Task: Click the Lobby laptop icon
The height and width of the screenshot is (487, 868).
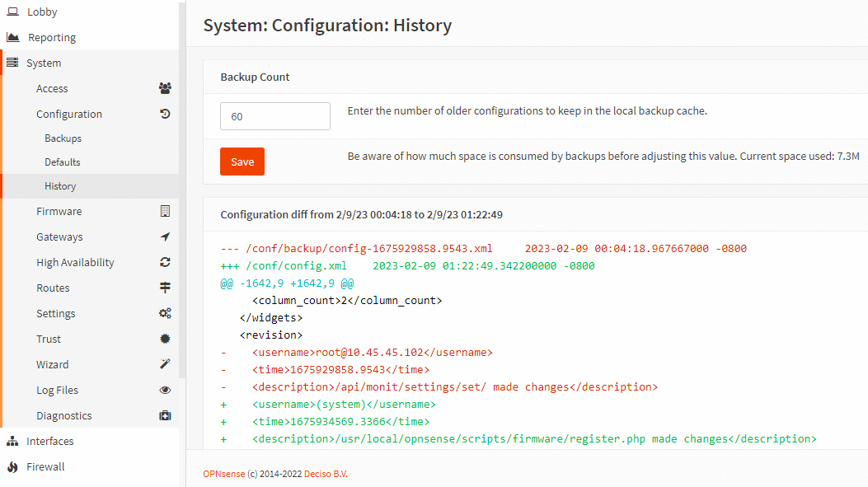Action: [12, 12]
